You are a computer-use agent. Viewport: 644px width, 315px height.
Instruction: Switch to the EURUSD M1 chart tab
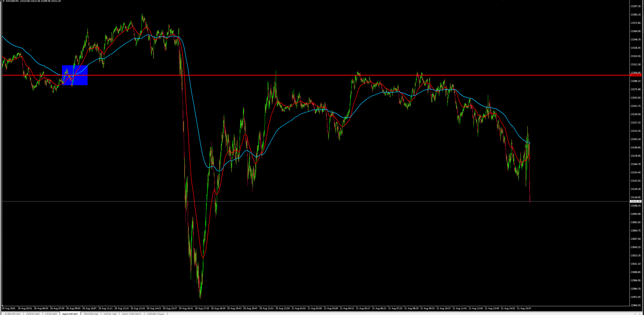[13, 314]
